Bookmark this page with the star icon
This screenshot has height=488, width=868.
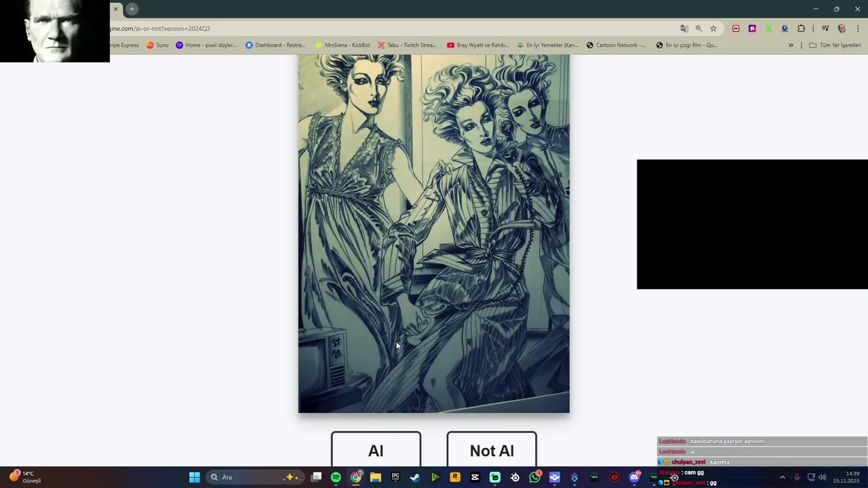[x=713, y=28]
